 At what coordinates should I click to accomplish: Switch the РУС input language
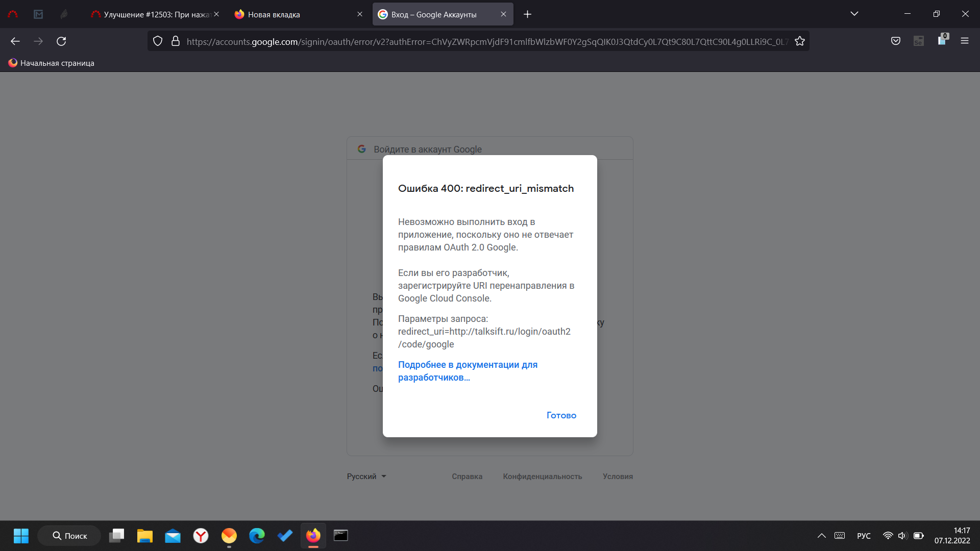[864, 536]
